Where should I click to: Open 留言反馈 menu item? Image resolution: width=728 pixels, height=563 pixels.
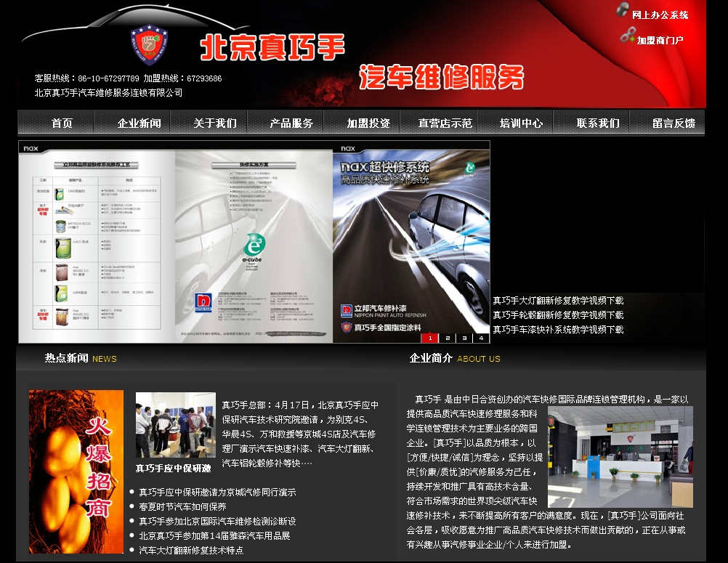[674, 123]
